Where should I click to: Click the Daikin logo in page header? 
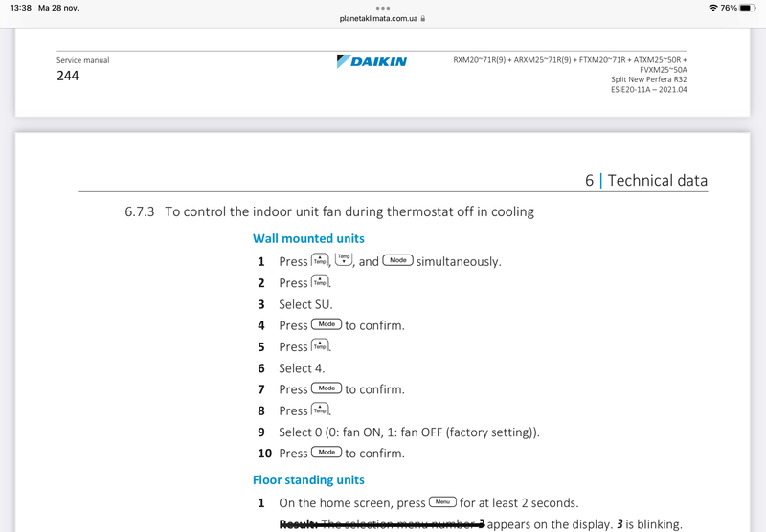click(372, 61)
